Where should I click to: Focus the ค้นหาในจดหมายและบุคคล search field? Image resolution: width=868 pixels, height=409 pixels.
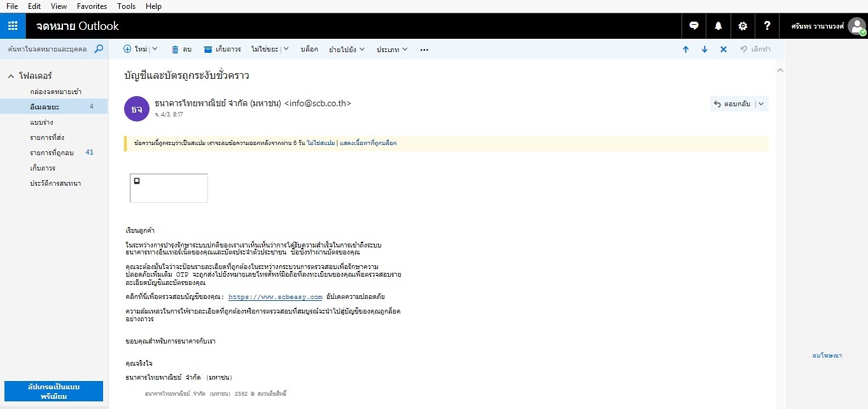[x=48, y=49]
